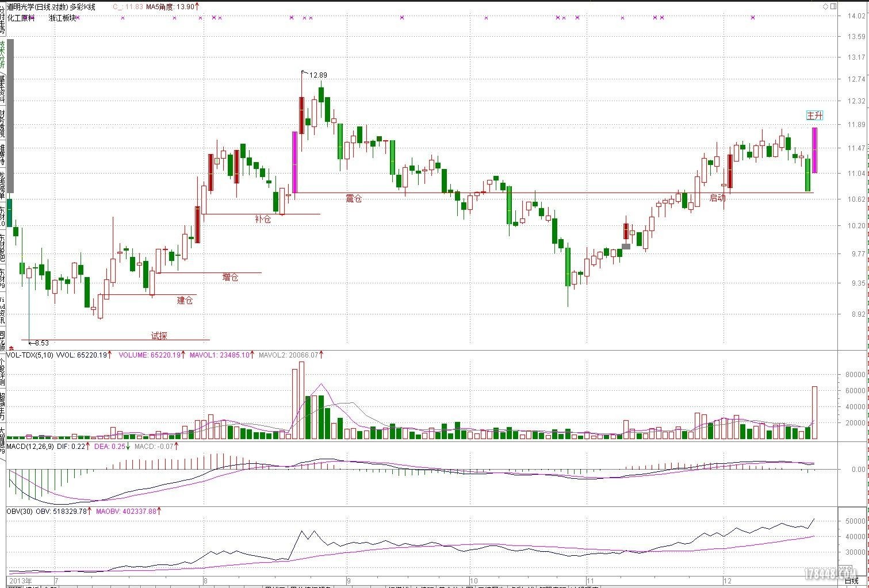The height and width of the screenshot is (588, 869).
Task: Click the chart title 道明光学(日线,对数) 多彩K线
Action: (x=51, y=7)
